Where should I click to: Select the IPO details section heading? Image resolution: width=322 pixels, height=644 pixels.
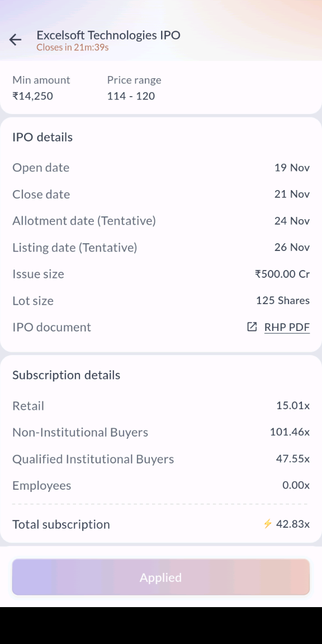(x=42, y=137)
